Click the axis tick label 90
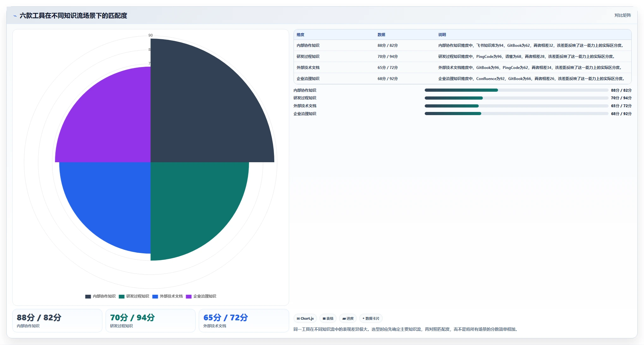 click(x=151, y=35)
